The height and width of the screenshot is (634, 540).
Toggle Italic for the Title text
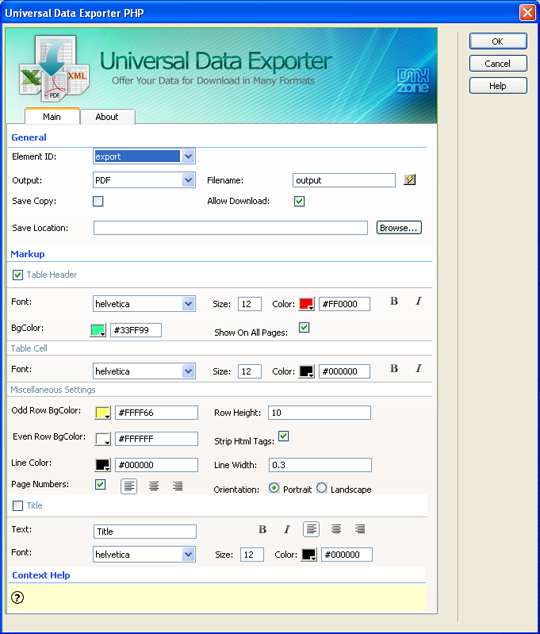[x=287, y=529]
